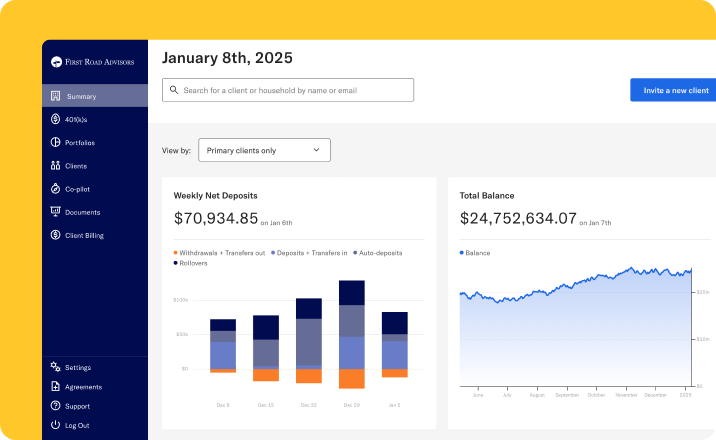
Task: Select the Jan 5 stacked bar
Action: tap(395, 345)
